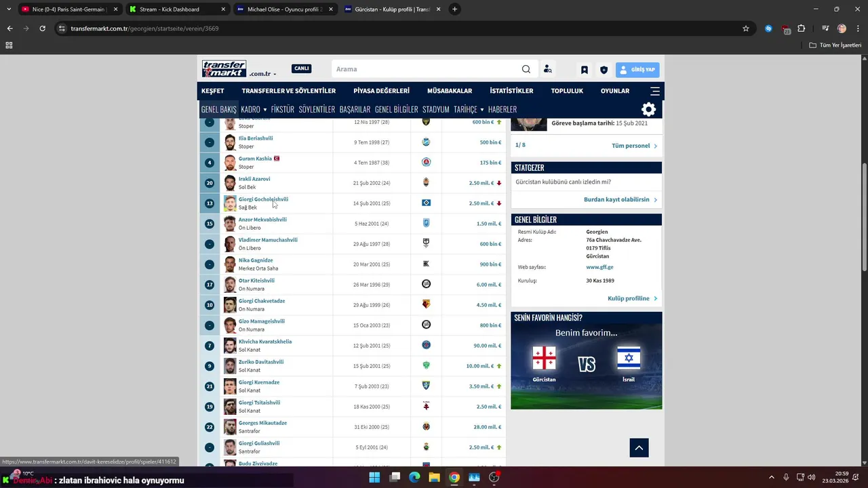Open the Müsabakalar menu
The image size is (868, 488).
click(450, 91)
